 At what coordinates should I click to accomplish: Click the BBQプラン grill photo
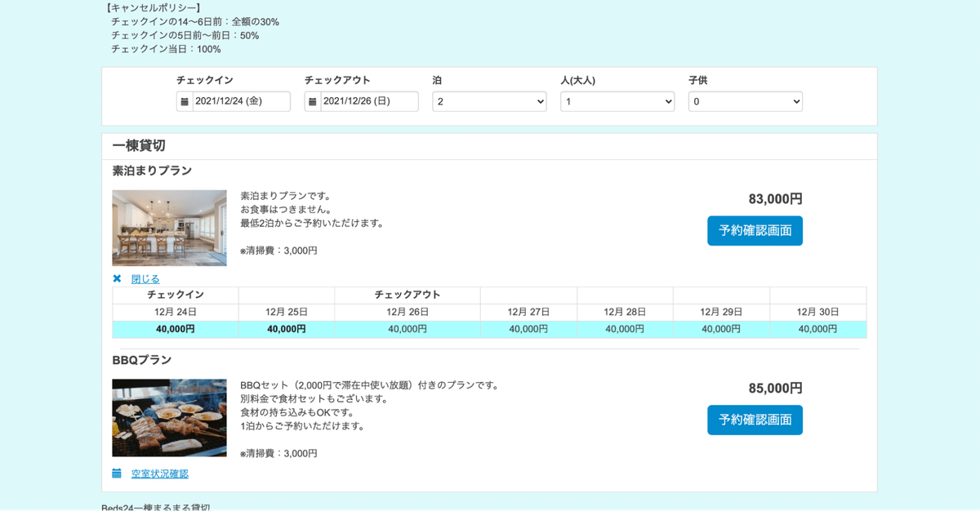169,417
